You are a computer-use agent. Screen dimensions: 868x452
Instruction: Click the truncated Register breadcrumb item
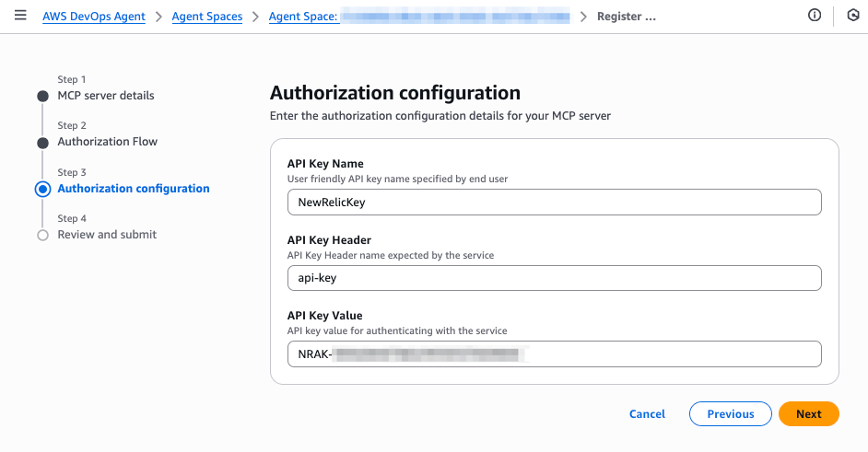coord(626,17)
